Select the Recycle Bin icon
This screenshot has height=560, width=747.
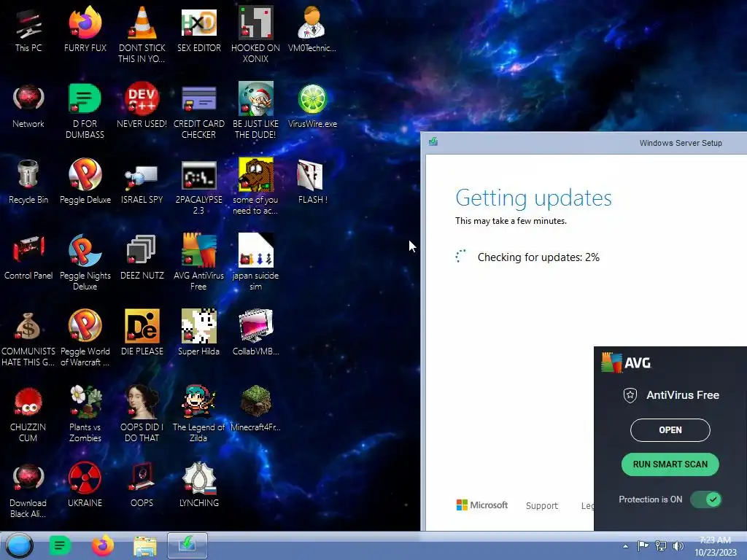28,182
